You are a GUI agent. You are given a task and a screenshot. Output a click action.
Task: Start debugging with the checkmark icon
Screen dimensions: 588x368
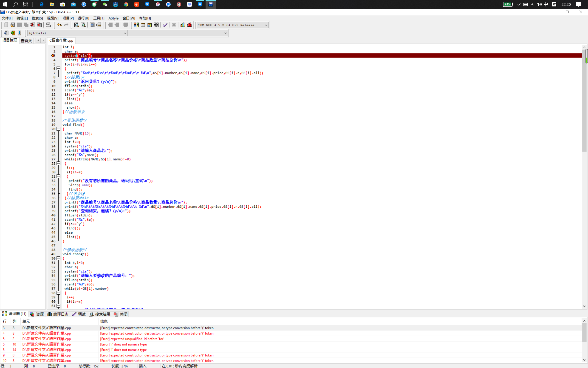(165, 25)
